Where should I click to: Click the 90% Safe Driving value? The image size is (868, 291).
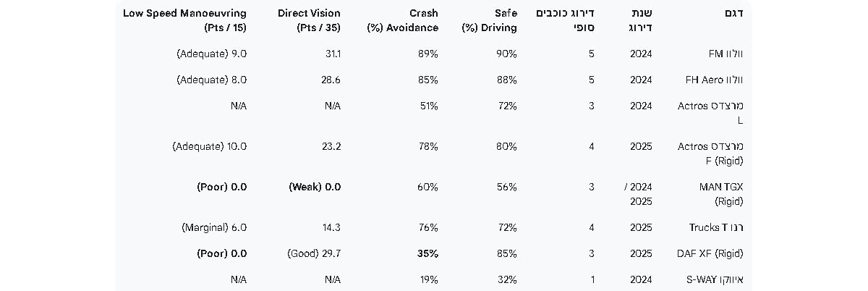[x=506, y=54]
